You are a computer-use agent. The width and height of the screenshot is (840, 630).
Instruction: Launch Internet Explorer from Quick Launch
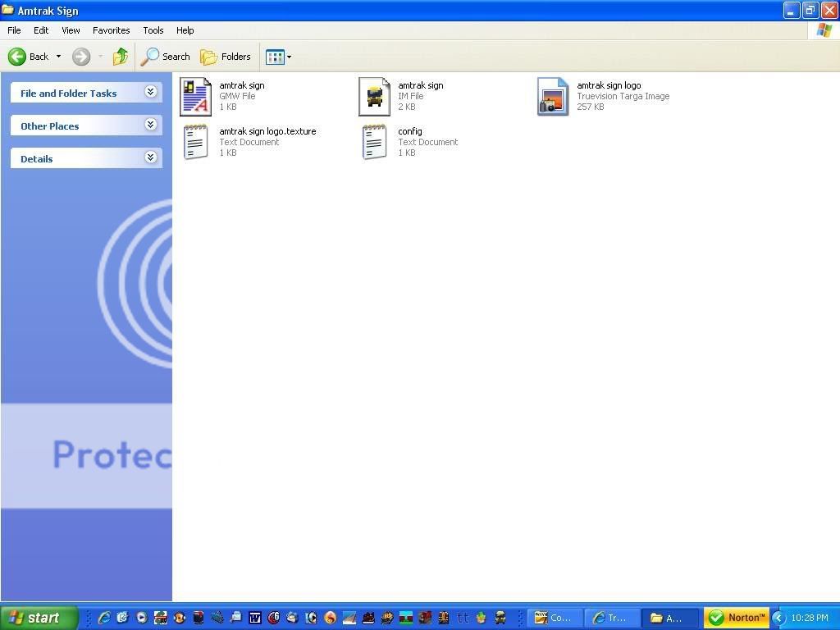pos(104,618)
